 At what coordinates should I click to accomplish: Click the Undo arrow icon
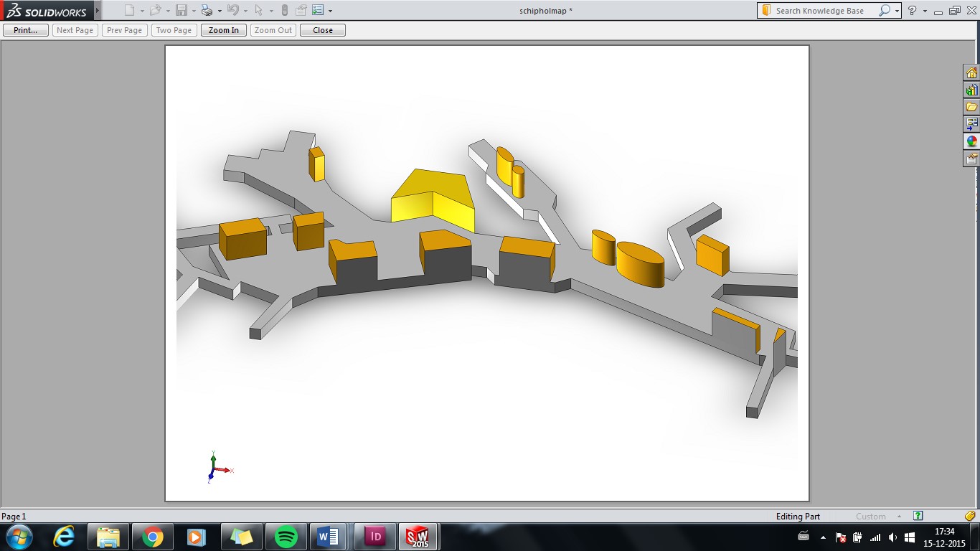point(232,11)
